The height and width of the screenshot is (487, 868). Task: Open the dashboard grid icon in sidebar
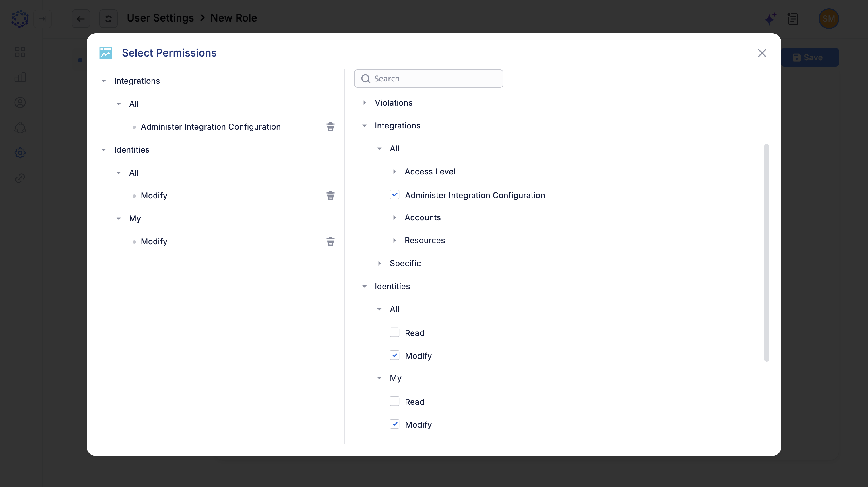[x=20, y=52]
